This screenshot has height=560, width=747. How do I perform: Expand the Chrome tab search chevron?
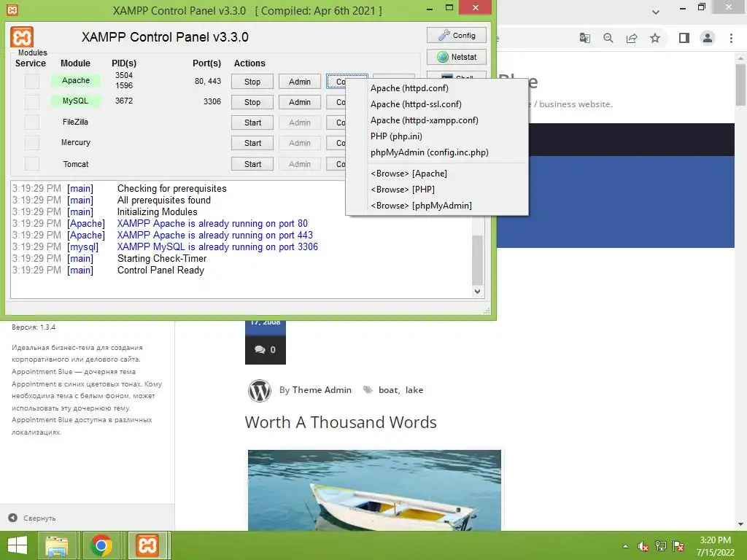tap(656, 12)
